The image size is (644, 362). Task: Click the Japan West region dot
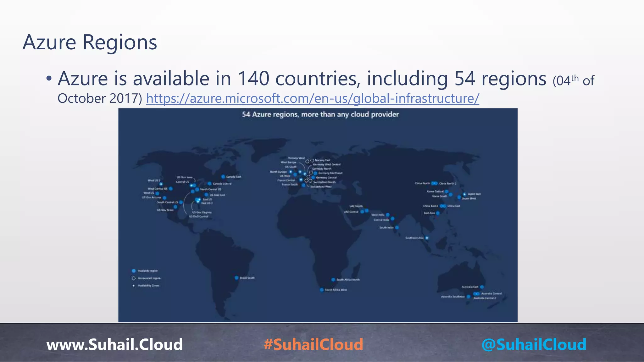point(459,197)
